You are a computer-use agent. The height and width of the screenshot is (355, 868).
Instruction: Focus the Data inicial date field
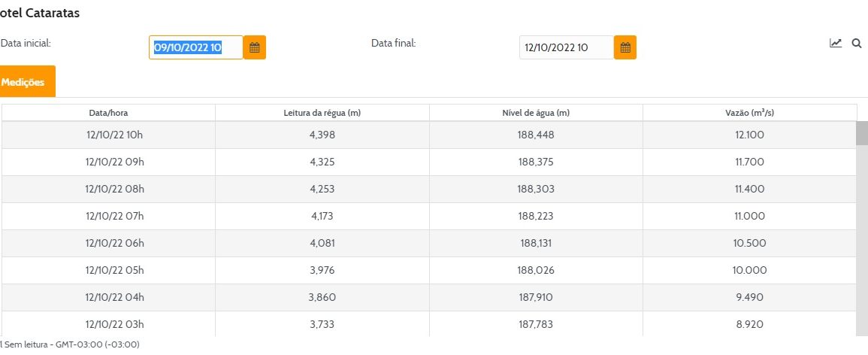[195, 47]
